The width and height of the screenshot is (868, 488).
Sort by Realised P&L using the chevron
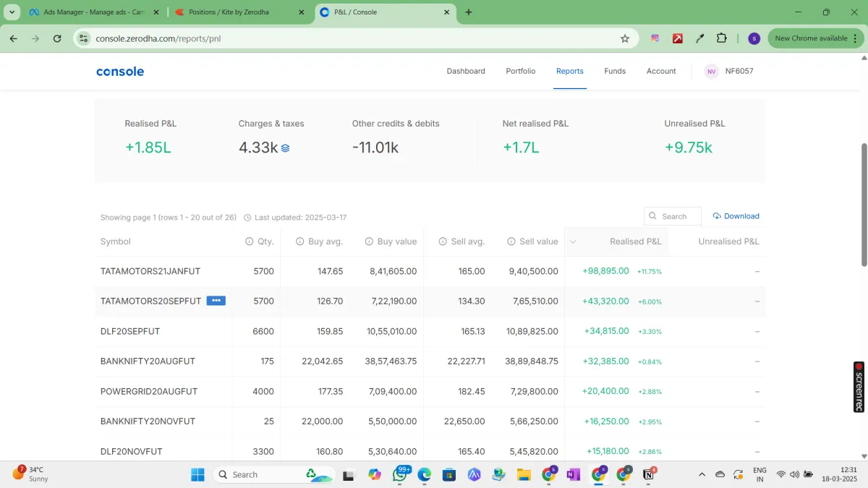(x=573, y=241)
